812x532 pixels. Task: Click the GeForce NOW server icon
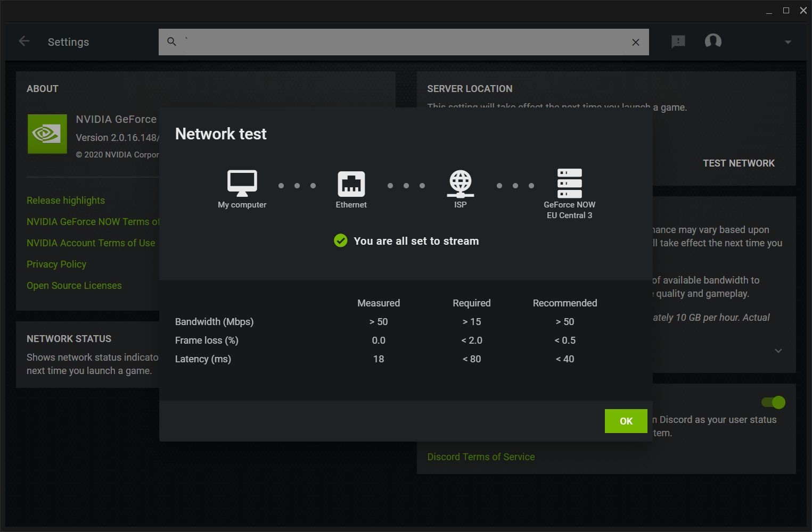[x=569, y=184]
